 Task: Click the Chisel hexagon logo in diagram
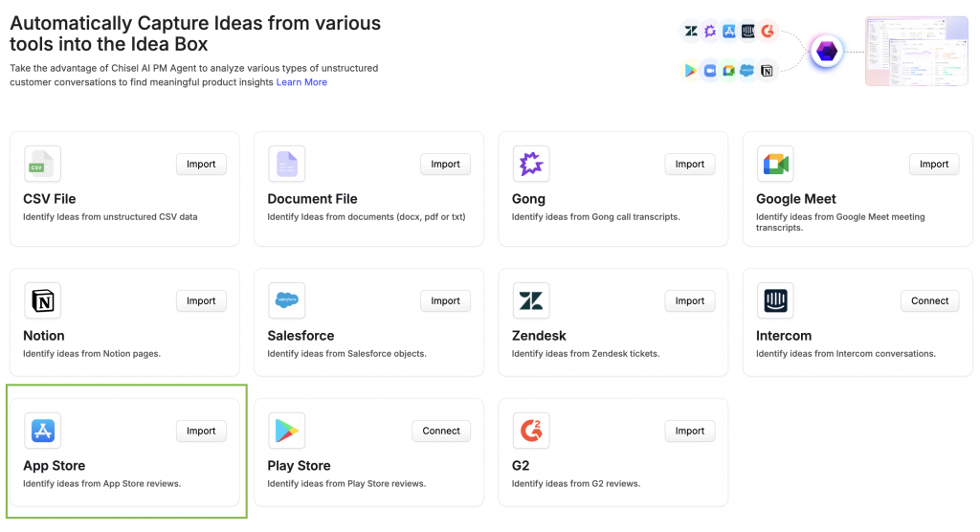tap(826, 52)
